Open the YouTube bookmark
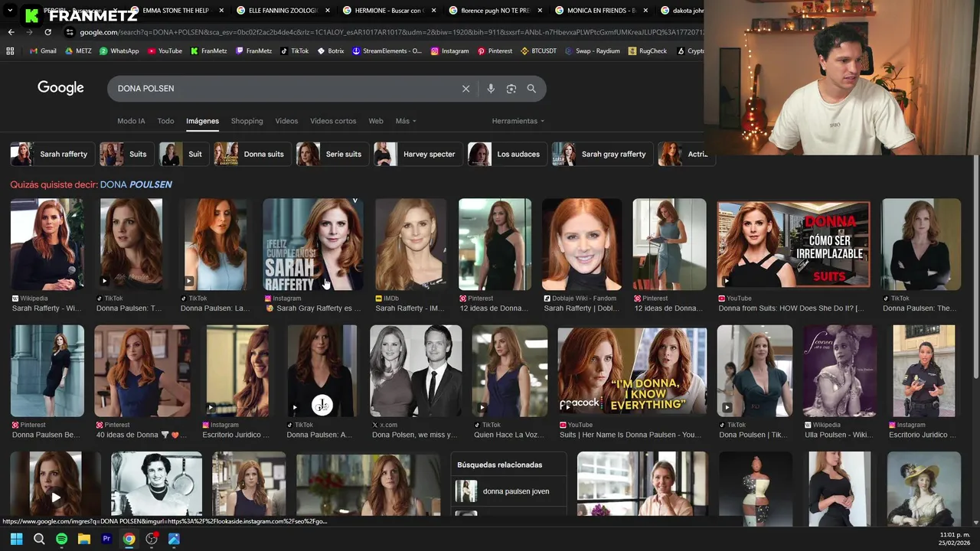The height and width of the screenshot is (551, 980). click(165, 51)
